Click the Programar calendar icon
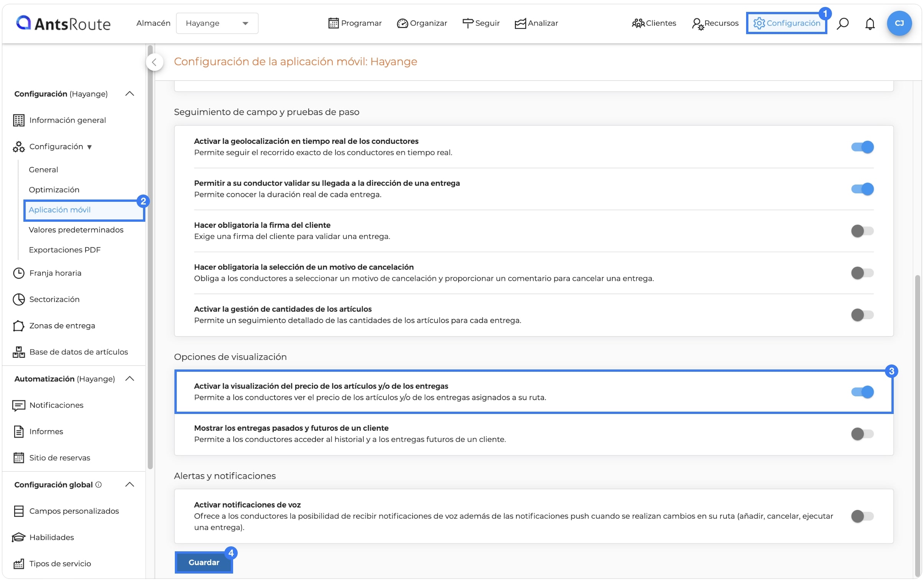This screenshot has width=924, height=582. click(x=334, y=23)
